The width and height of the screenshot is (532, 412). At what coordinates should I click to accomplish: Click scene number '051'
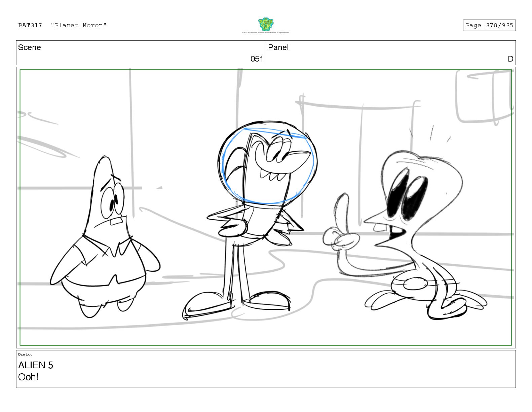coord(257,59)
